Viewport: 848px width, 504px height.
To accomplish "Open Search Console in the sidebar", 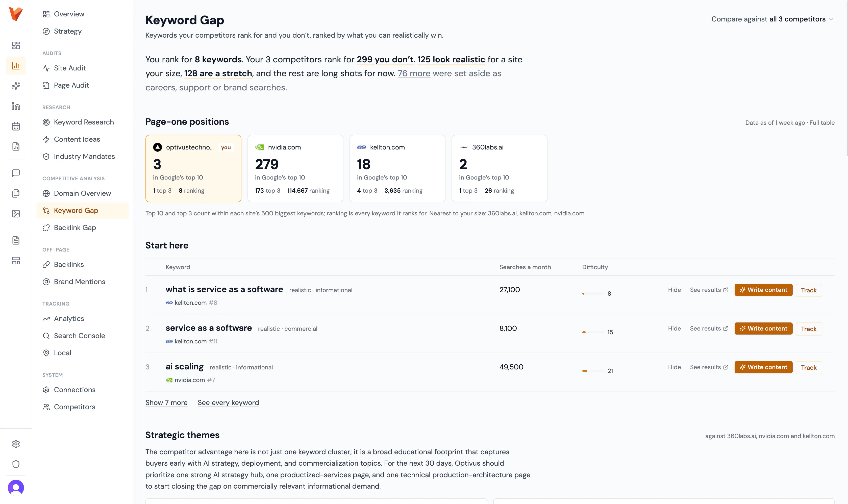I will (83, 336).
